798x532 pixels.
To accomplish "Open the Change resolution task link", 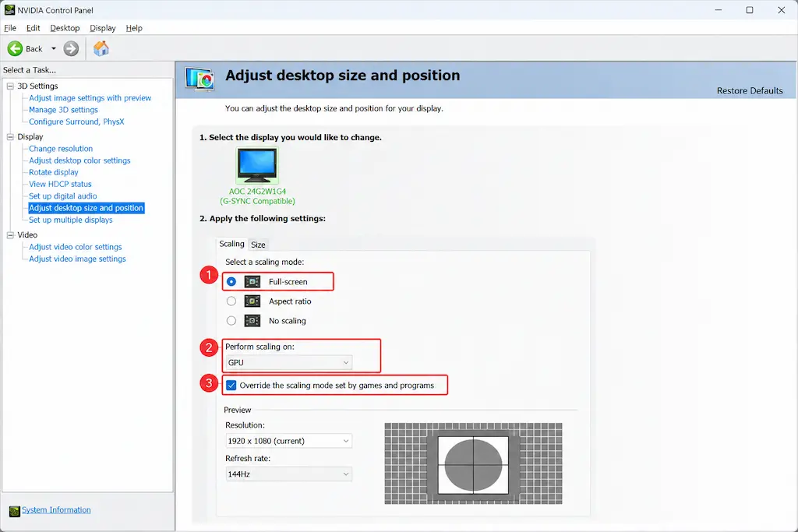I will click(x=61, y=149).
